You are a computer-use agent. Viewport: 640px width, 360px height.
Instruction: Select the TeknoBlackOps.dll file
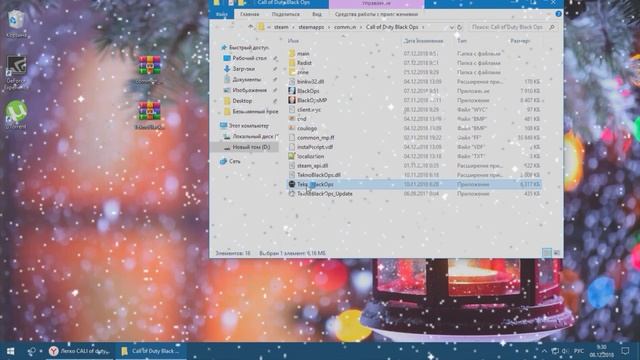coord(319,175)
